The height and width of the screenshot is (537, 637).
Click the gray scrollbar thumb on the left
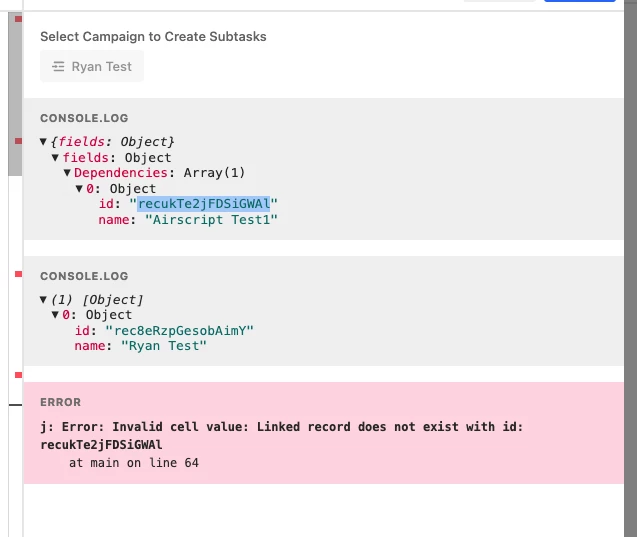tap(15, 94)
